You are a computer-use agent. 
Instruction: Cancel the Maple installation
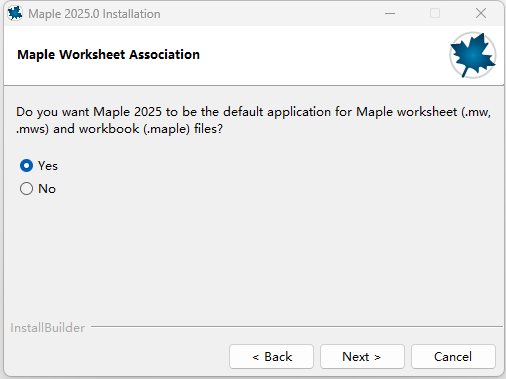[x=453, y=357]
